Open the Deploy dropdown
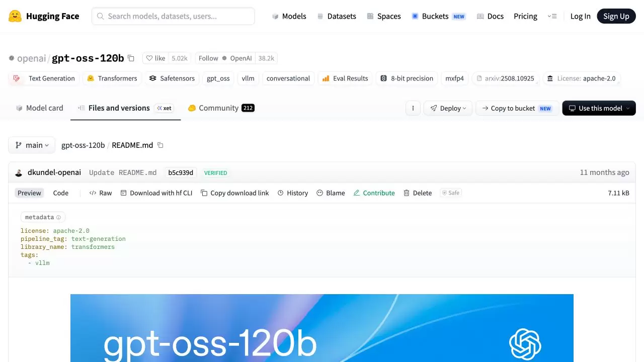The height and width of the screenshot is (362, 644). pyautogui.click(x=448, y=108)
